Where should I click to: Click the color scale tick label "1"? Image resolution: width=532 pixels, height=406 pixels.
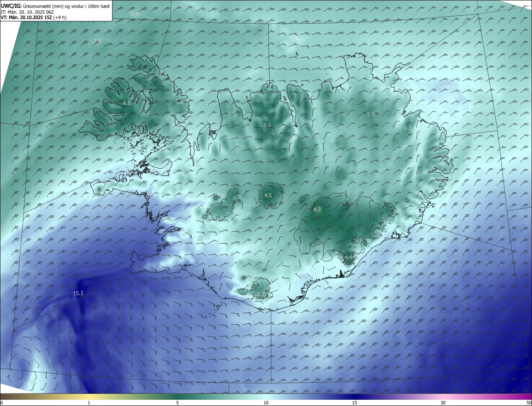89,403
